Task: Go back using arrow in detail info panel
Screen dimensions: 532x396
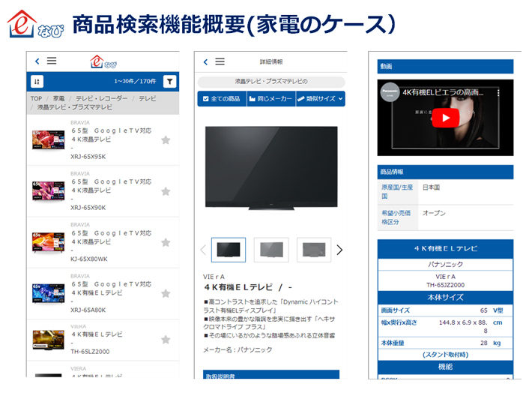Action: [205, 61]
